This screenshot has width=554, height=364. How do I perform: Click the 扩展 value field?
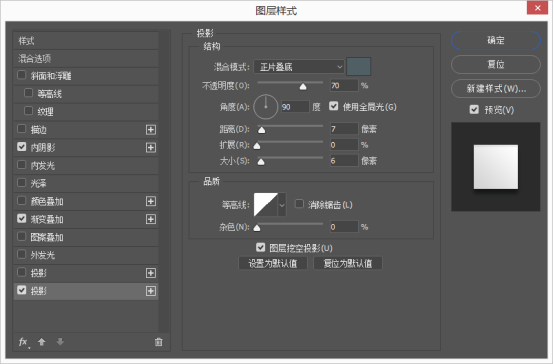click(344, 145)
